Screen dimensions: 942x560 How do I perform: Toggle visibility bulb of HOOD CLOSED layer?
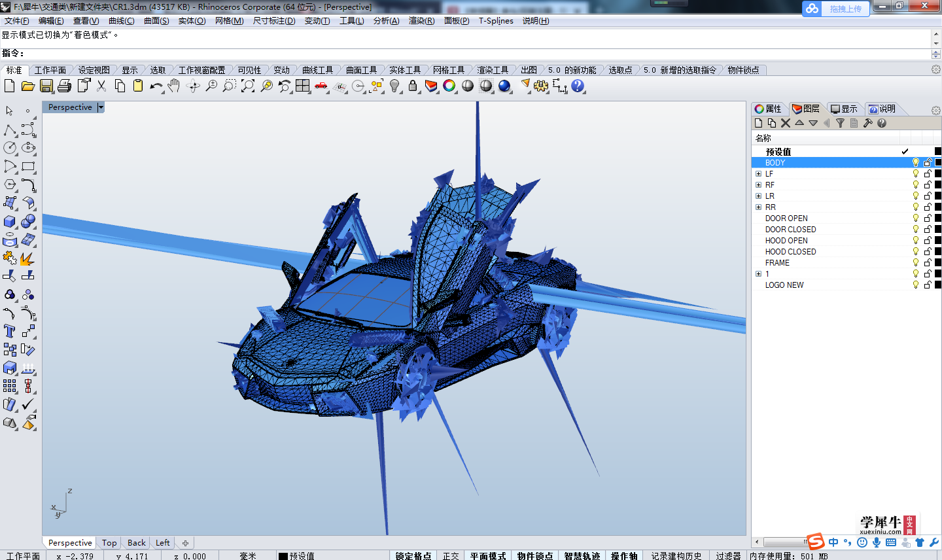click(x=916, y=251)
